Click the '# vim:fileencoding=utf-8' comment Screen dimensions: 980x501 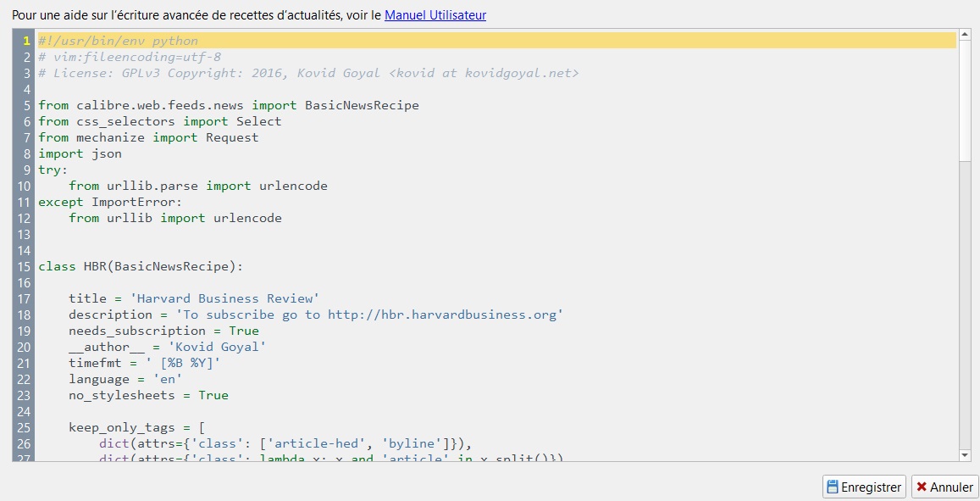[x=130, y=57]
